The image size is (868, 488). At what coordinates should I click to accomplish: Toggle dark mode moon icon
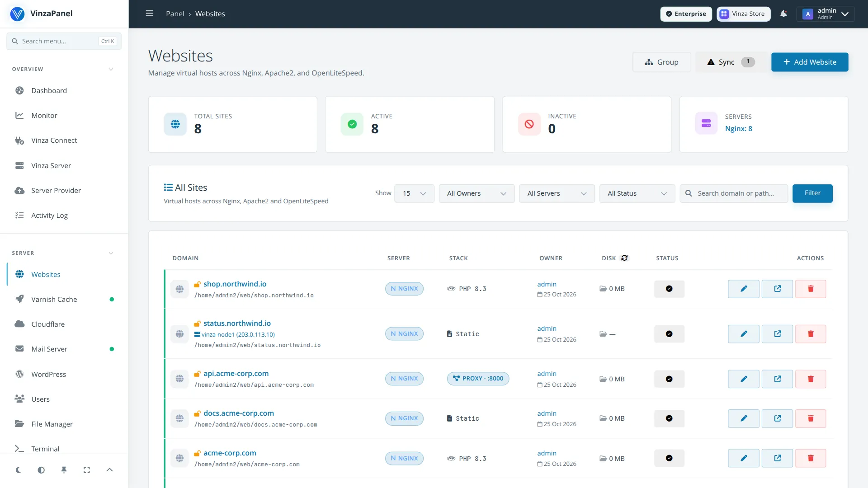coord(19,470)
